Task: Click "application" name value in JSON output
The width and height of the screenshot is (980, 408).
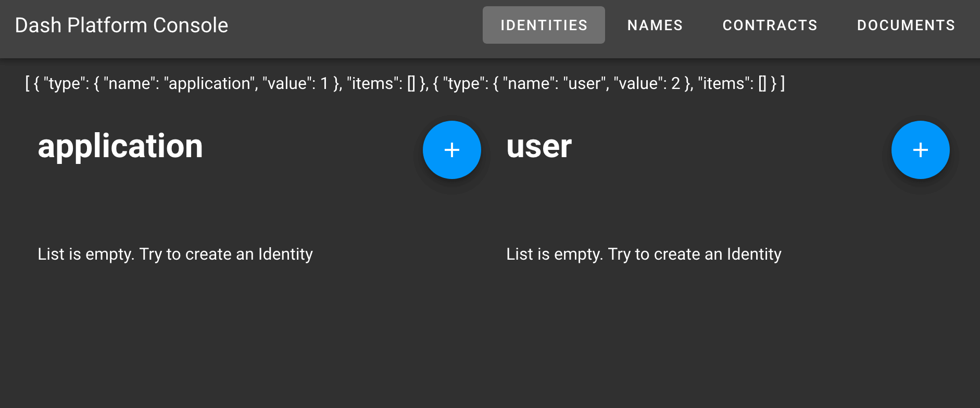Action: point(209,83)
